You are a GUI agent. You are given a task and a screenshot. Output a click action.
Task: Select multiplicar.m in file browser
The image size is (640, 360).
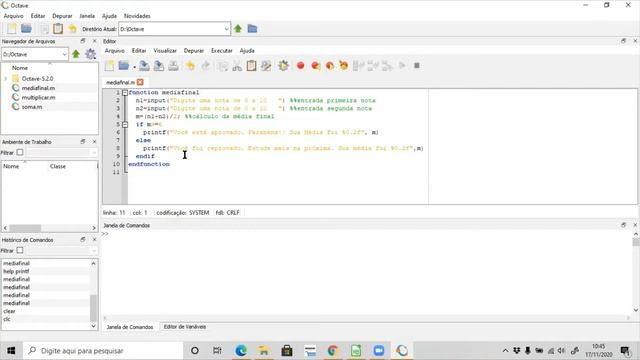[38, 97]
